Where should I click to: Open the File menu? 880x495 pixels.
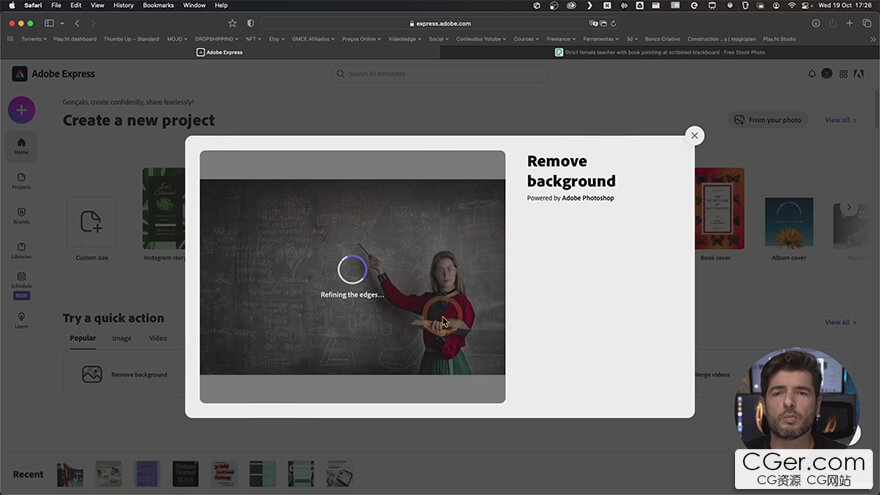click(x=56, y=5)
